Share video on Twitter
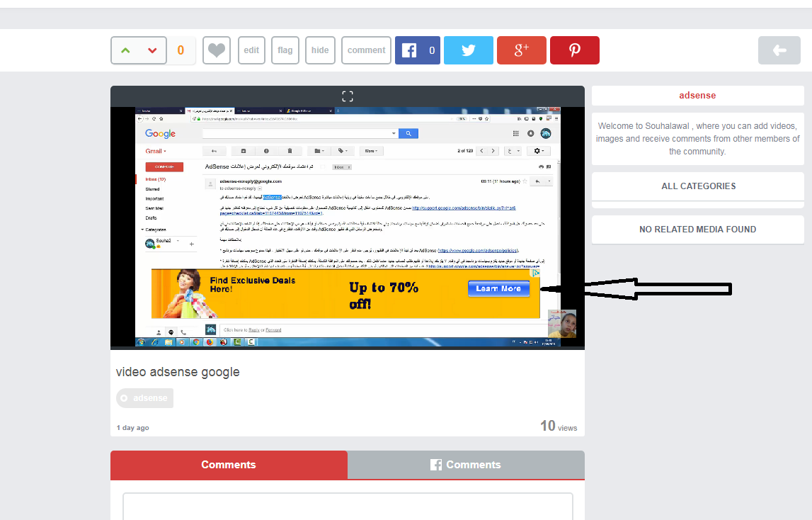Image resolution: width=812 pixels, height=520 pixels. (469, 50)
